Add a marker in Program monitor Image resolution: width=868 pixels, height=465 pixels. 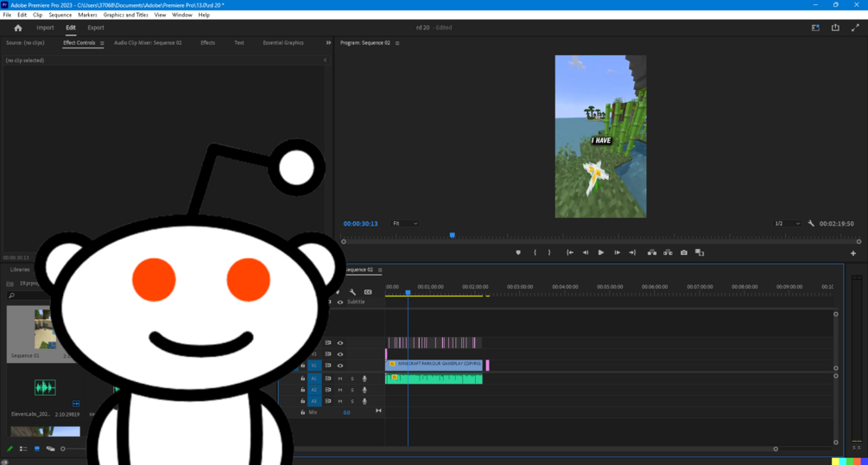pyautogui.click(x=518, y=252)
